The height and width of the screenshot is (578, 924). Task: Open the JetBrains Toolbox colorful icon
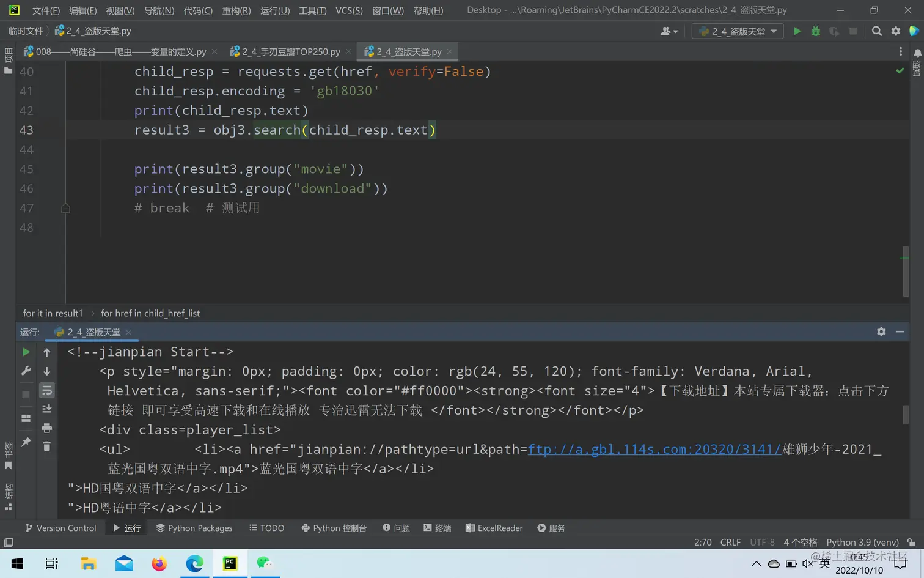click(914, 31)
